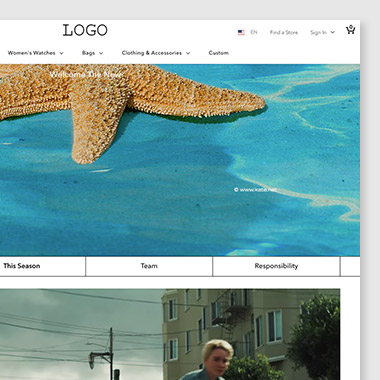The height and width of the screenshot is (380, 380).
Task: Open the street scene photo below tabs
Action: coord(170,334)
